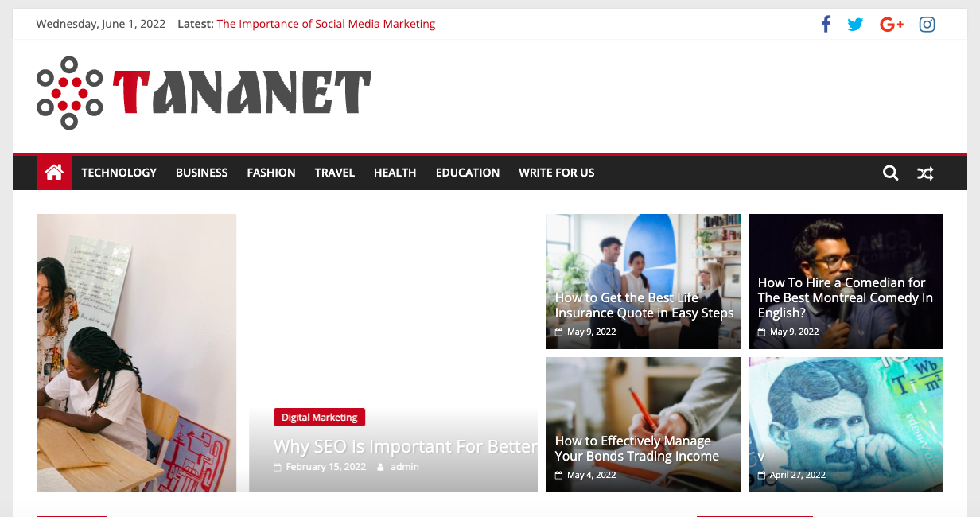Screen dimensions: 980x517
Task: Select the Fashion menu item
Action: 271,173
